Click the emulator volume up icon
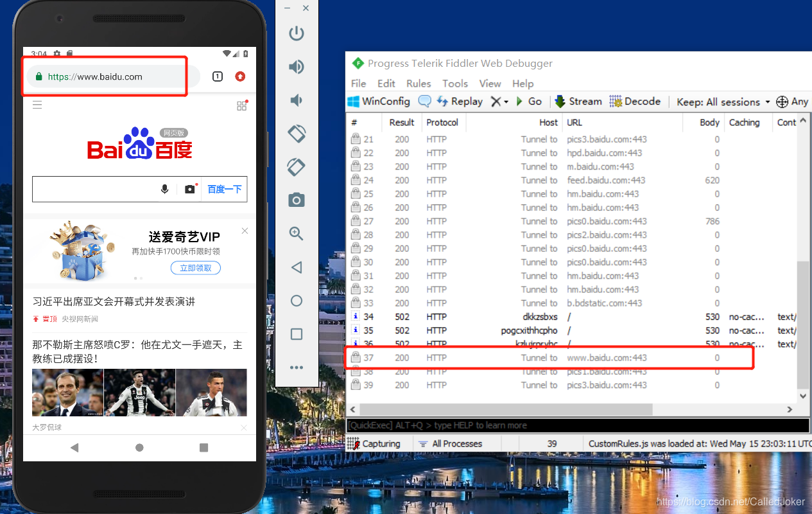The width and height of the screenshot is (812, 514). click(297, 67)
